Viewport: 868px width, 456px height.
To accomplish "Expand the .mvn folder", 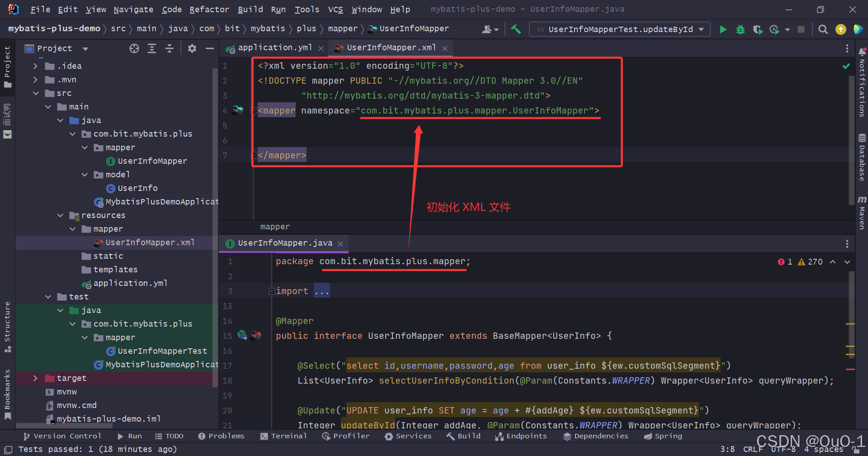I will point(35,80).
